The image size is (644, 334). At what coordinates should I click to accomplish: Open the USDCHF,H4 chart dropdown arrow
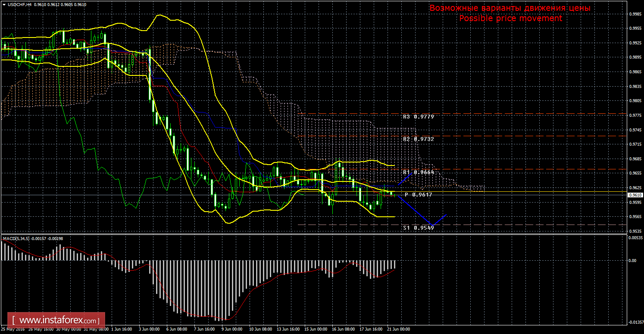[4, 4]
